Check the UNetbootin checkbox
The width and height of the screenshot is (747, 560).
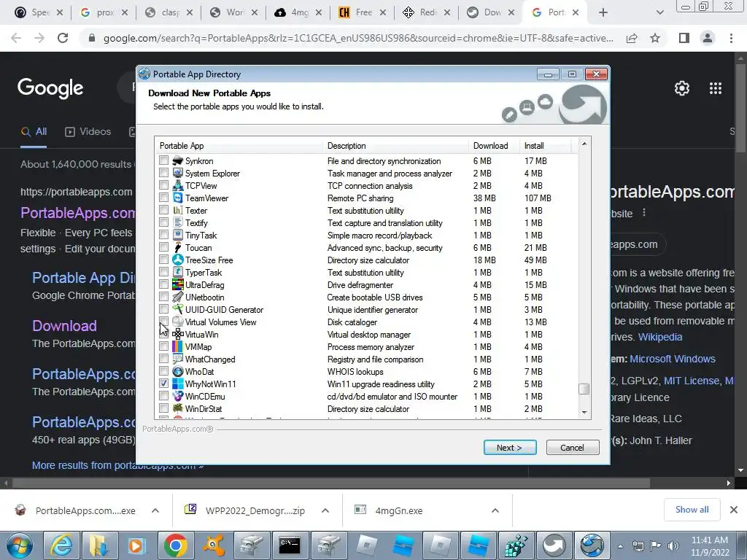coord(164,297)
